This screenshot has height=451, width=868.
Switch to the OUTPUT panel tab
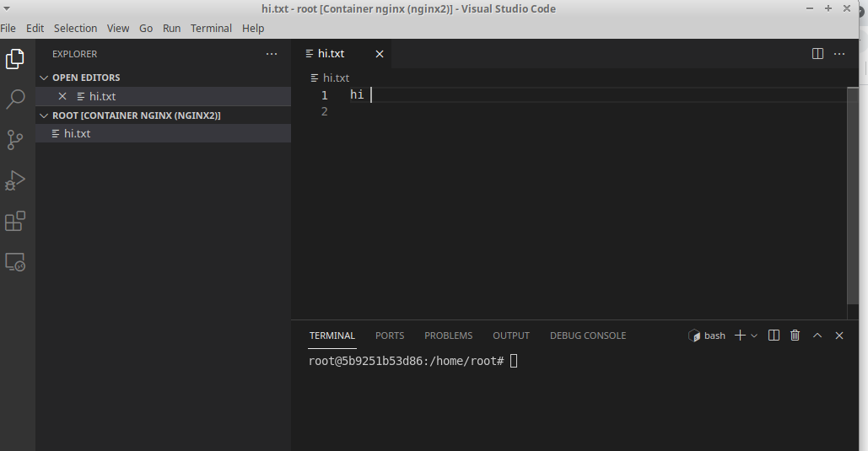[x=511, y=336]
